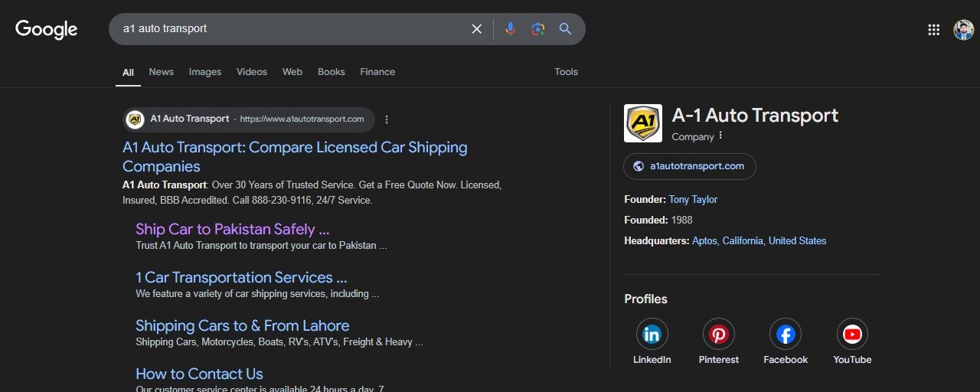This screenshot has width=980, height=392.
Task: Visit the Facebook profile icon
Action: tap(786, 335)
